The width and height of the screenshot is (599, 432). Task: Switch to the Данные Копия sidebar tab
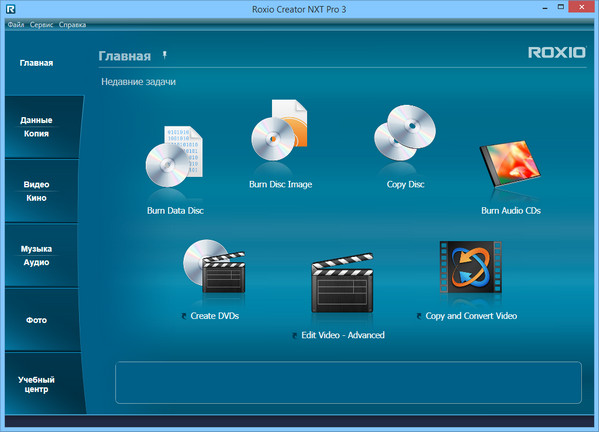(42, 127)
